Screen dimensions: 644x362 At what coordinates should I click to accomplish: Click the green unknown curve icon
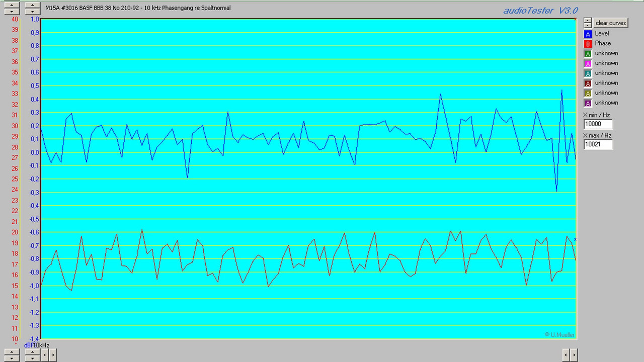[x=588, y=53]
